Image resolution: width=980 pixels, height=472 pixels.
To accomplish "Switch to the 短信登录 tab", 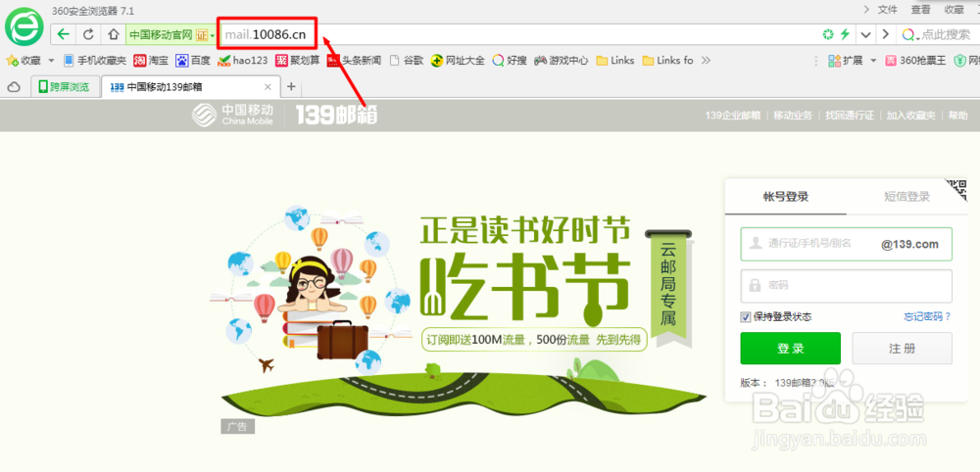I will 906,197.
